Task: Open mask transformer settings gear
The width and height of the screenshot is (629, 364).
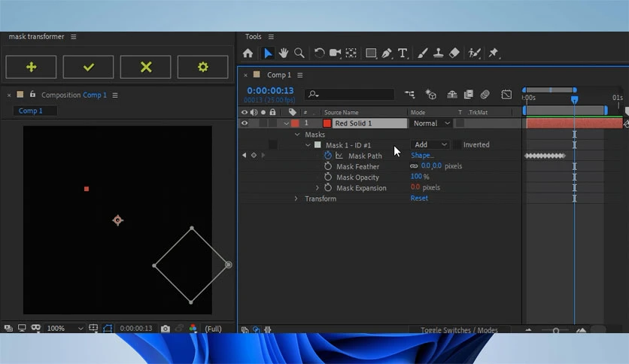Action: point(202,67)
